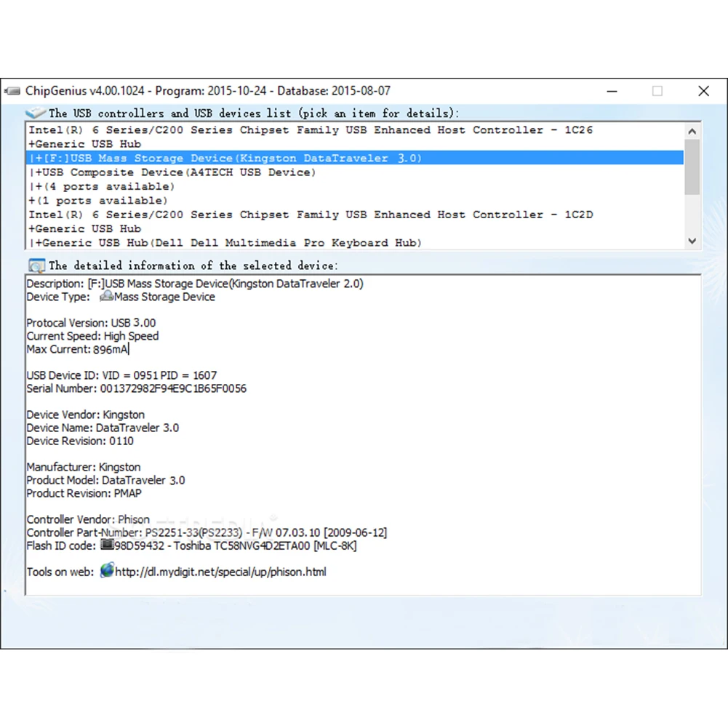Image resolution: width=728 pixels, height=728 pixels.
Task: Click the Toshiba TC58NVG4D2ETA00 flash text
Action: click(x=241, y=545)
